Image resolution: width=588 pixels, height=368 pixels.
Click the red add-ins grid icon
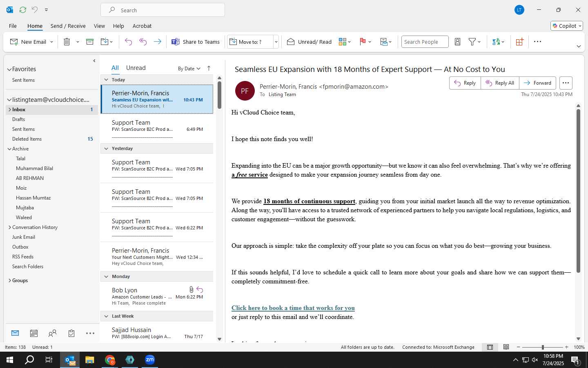tap(519, 42)
